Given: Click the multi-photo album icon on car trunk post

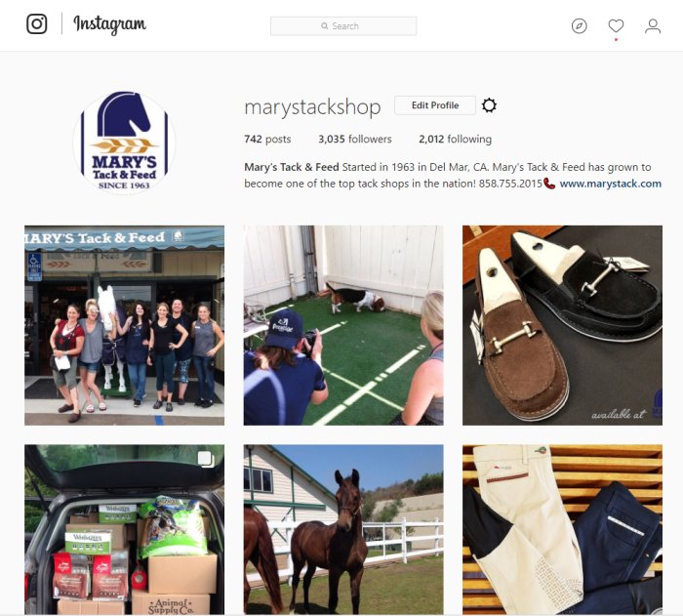Looking at the screenshot, I should pos(205,459).
